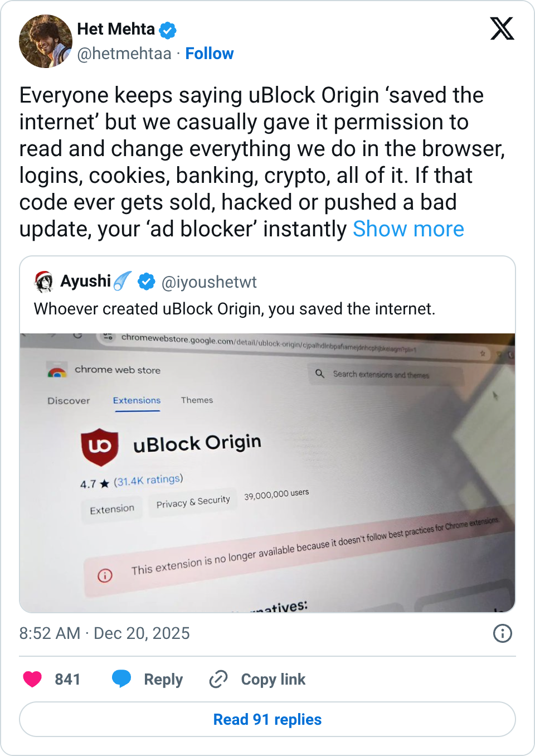Click the Copy link text
Image resolution: width=535 pixels, height=756 pixels.
coord(273,679)
